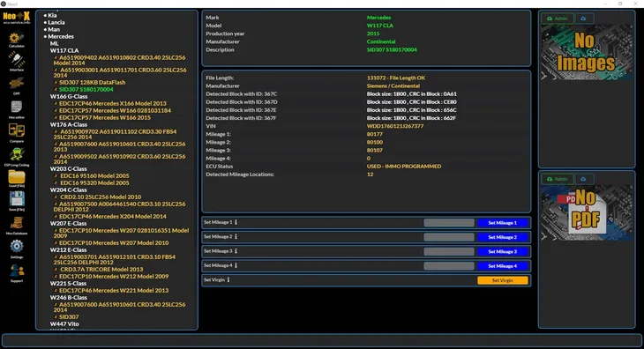Select SID307 entry under W246 B-Class
The image size is (644, 349).
point(69,316)
